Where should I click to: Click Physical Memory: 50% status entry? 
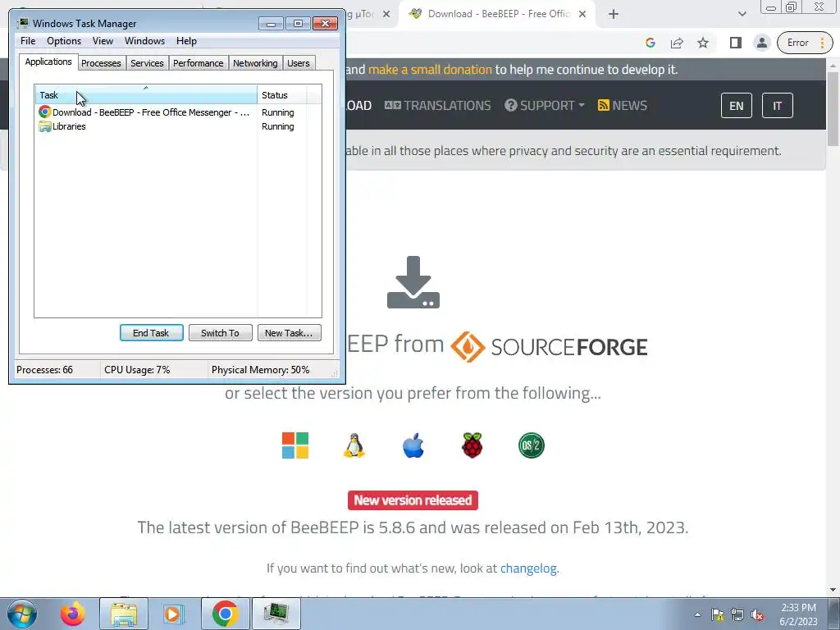(260, 370)
